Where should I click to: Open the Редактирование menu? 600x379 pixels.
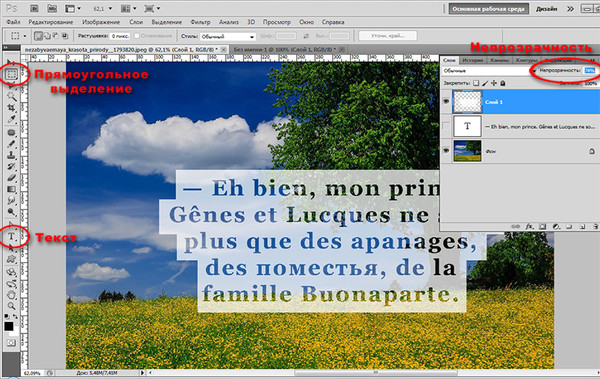[x=51, y=22]
